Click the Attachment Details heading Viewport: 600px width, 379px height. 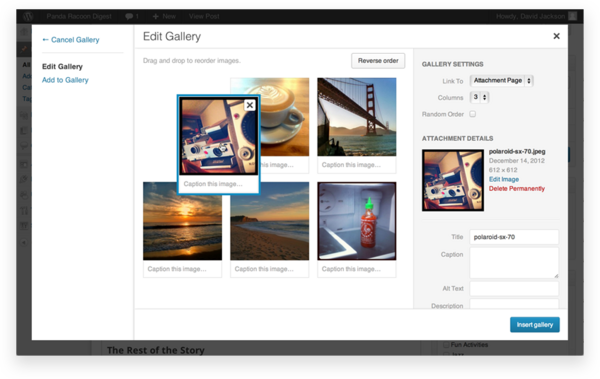pos(457,139)
